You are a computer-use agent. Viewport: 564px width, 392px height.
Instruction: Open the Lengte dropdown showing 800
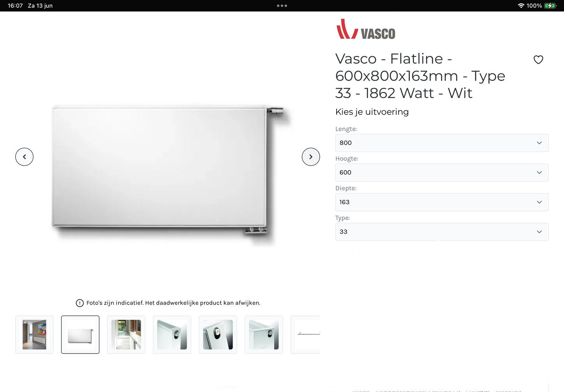[442, 143]
